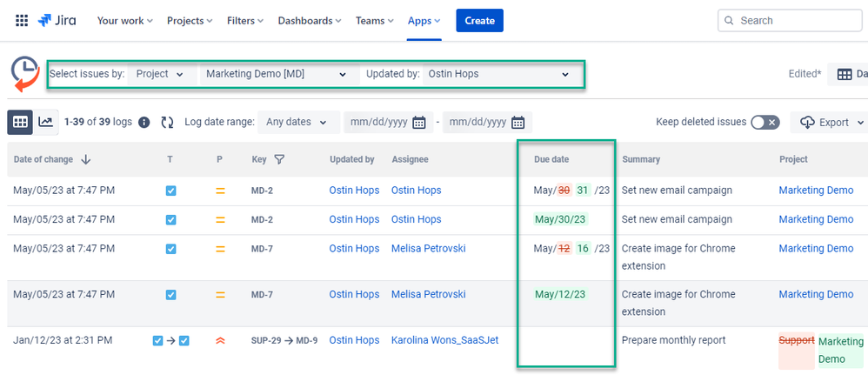This screenshot has width=868, height=375.
Task: Click the Key column filter icon
Action: (x=279, y=159)
